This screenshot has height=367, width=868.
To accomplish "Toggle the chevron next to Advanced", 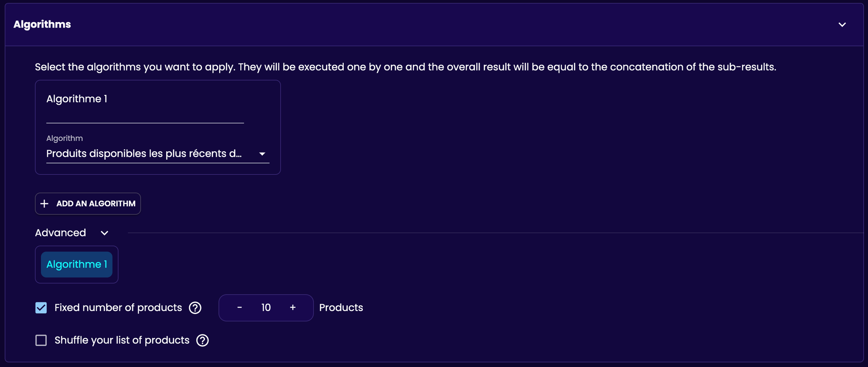I will [105, 233].
